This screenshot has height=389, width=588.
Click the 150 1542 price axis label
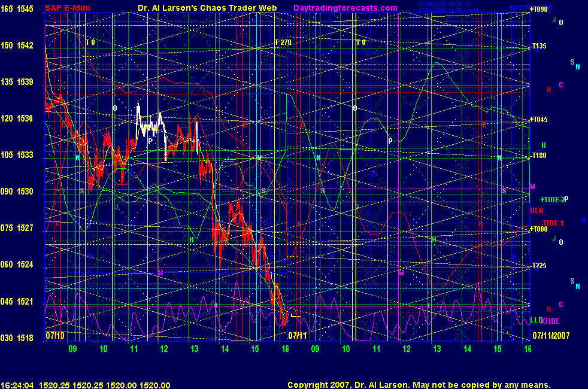point(17,45)
